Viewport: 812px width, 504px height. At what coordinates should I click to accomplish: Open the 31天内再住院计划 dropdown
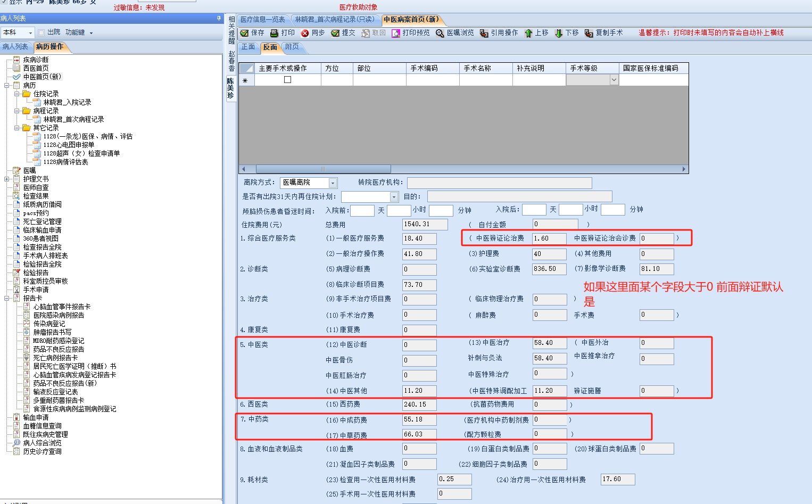click(x=394, y=197)
